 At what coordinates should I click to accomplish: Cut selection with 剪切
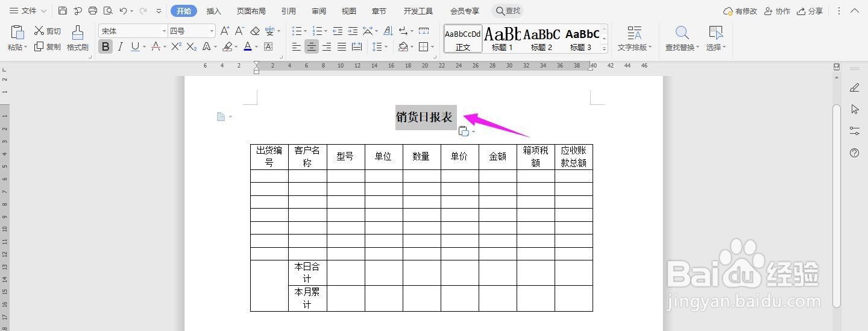click(48, 31)
